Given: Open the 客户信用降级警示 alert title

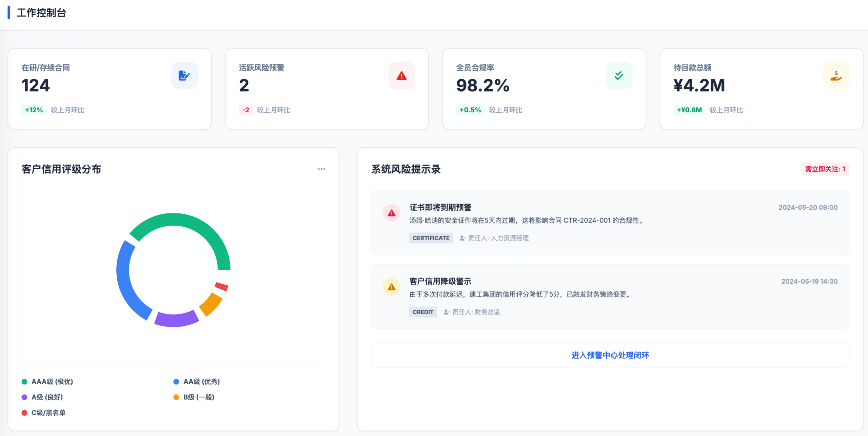Looking at the screenshot, I should coord(440,281).
